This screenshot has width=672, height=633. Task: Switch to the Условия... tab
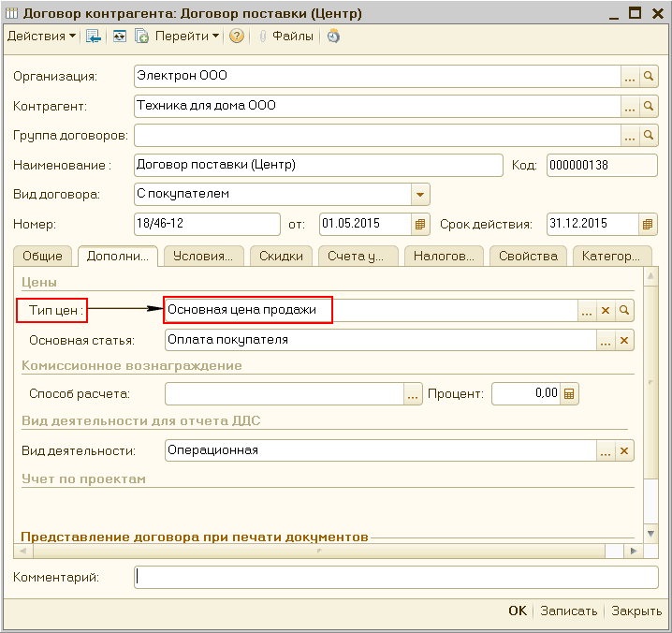pyautogui.click(x=204, y=257)
